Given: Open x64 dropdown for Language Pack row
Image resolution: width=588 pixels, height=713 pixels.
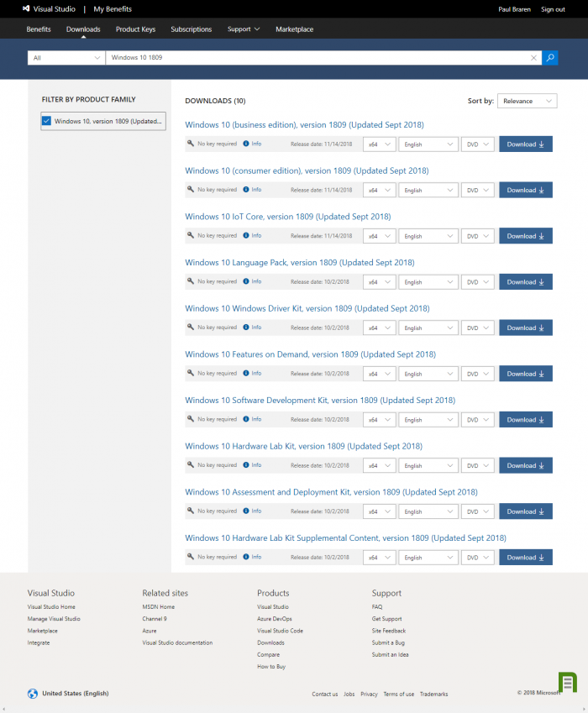Looking at the screenshot, I should click(x=380, y=282).
